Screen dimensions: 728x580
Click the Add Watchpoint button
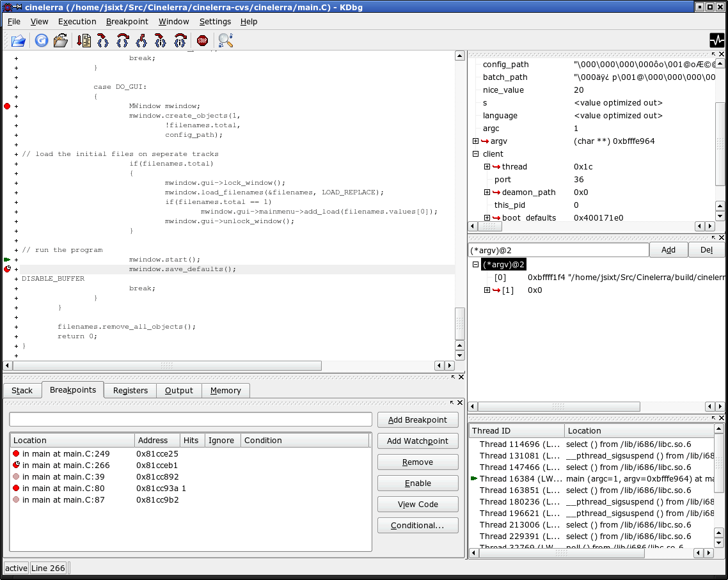click(x=418, y=441)
